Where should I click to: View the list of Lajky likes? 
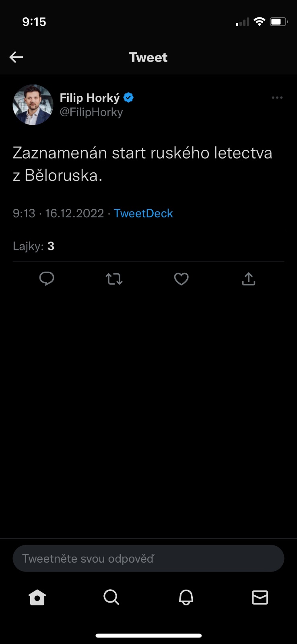(34, 246)
